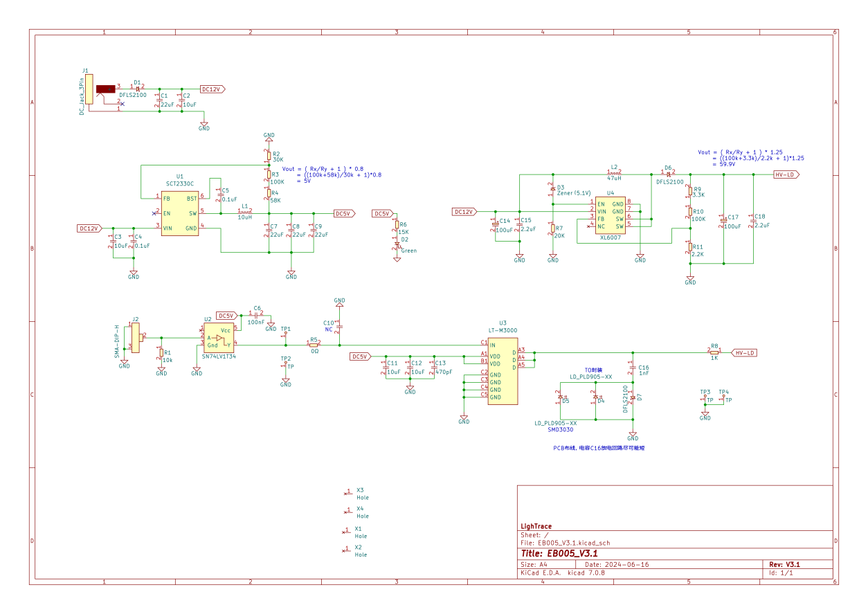
Task: Select the 47uH inductor L2
Action: pyautogui.click(x=614, y=173)
